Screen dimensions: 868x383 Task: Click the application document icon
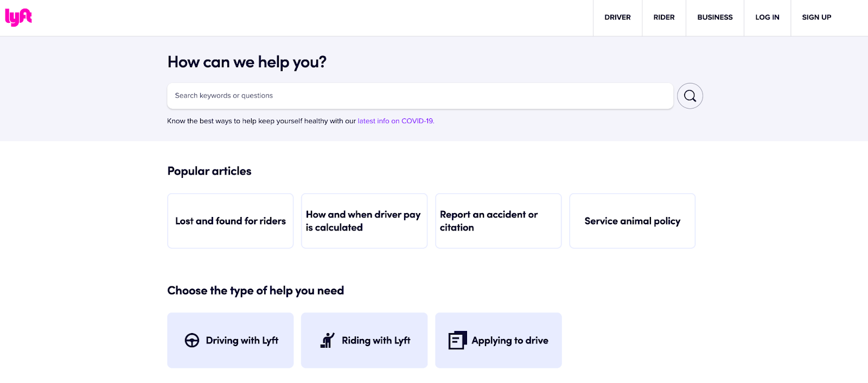pyautogui.click(x=457, y=340)
